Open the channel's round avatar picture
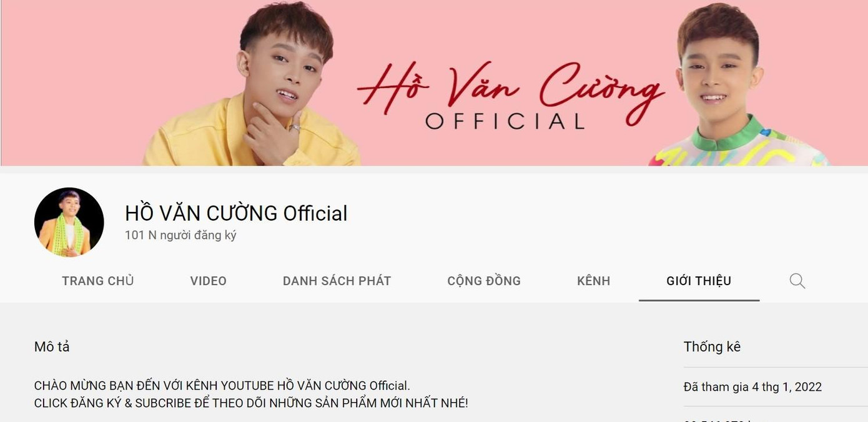The height and width of the screenshot is (422, 868). tap(69, 222)
